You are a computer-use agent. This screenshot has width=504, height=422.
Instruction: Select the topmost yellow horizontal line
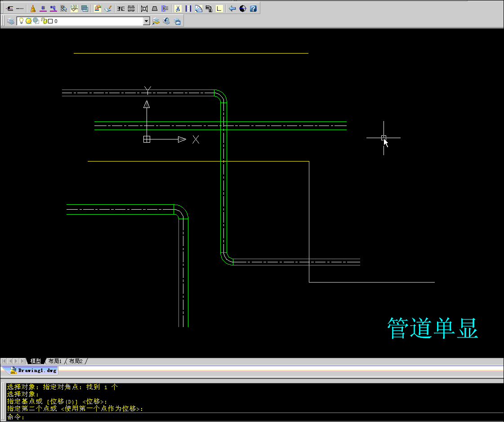tap(191, 53)
